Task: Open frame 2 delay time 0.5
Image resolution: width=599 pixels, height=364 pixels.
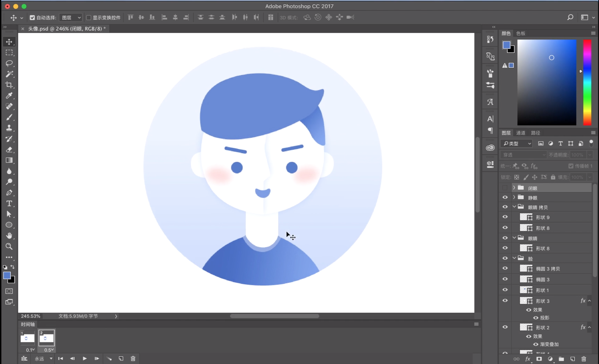Action: (49, 350)
